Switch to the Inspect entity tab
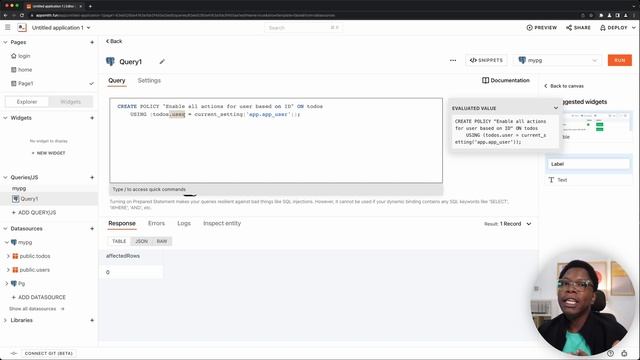Viewport: 640px width, 360px height. [x=222, y=223]
